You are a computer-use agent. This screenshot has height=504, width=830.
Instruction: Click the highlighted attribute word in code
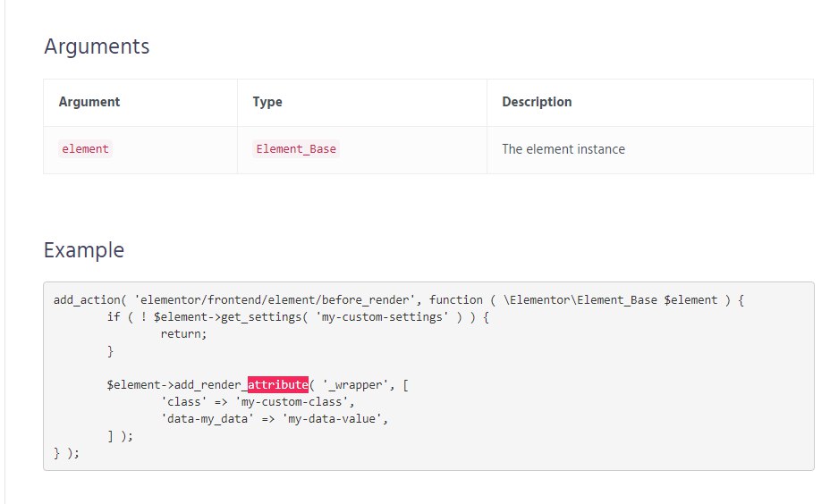[278, 384]
